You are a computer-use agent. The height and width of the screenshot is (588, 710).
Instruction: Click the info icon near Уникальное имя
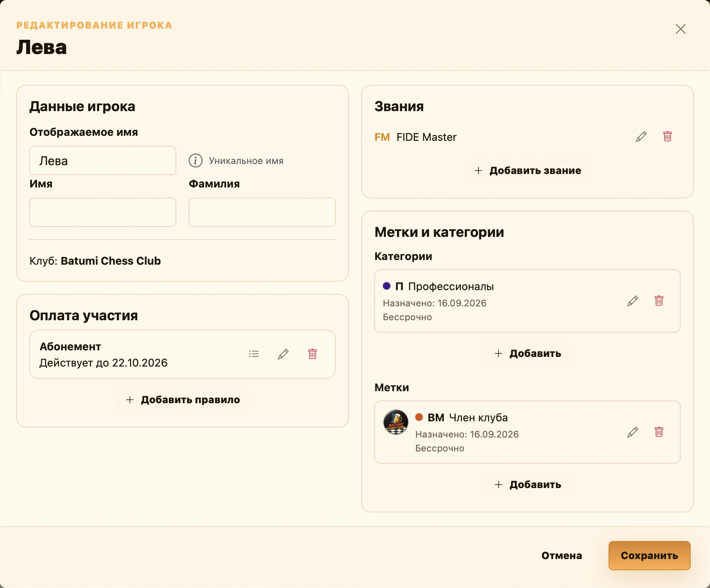point(196,161)
